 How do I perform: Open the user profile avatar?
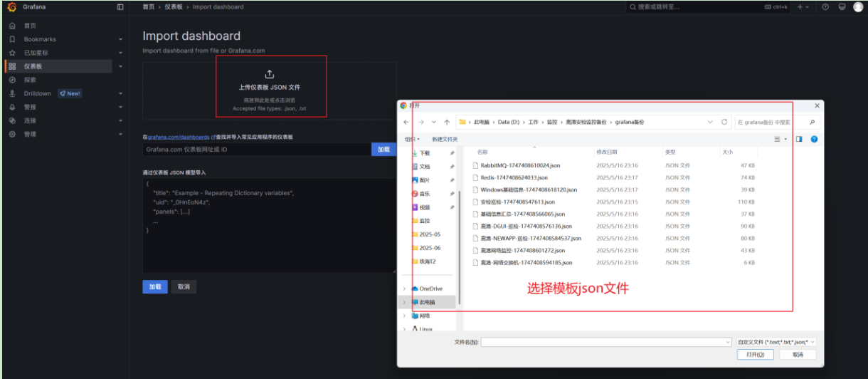pyautogui.click(x=858, y=7)
